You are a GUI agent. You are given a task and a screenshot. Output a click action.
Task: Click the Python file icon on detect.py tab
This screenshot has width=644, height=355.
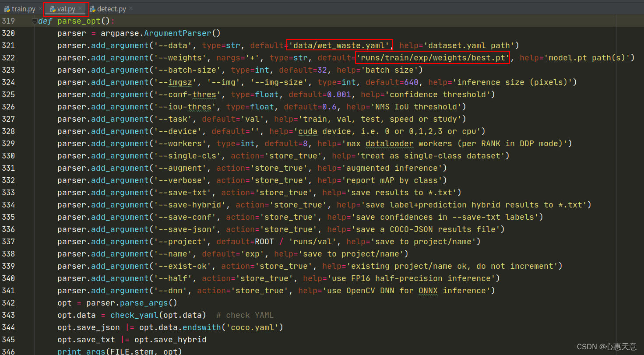click(x=93, y=9)
